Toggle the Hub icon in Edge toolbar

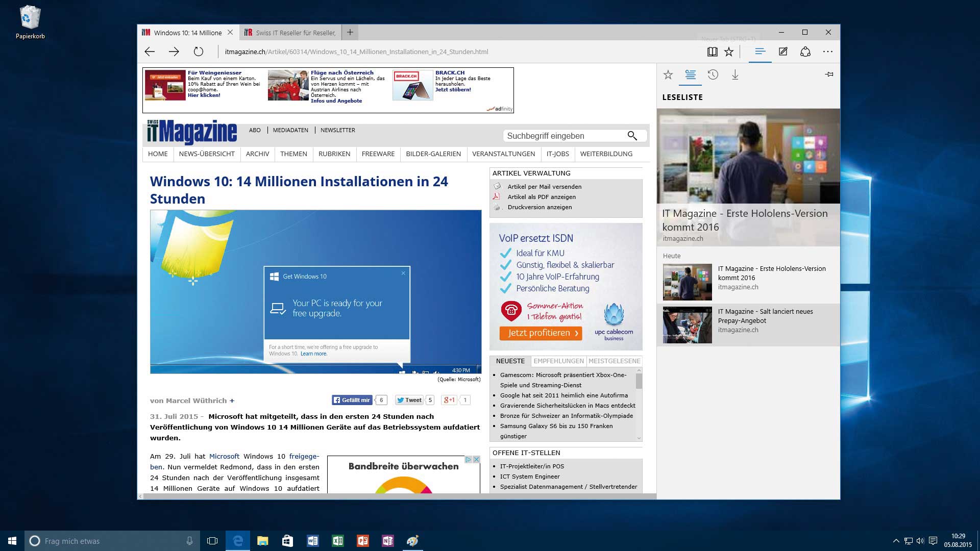[760, 52]
